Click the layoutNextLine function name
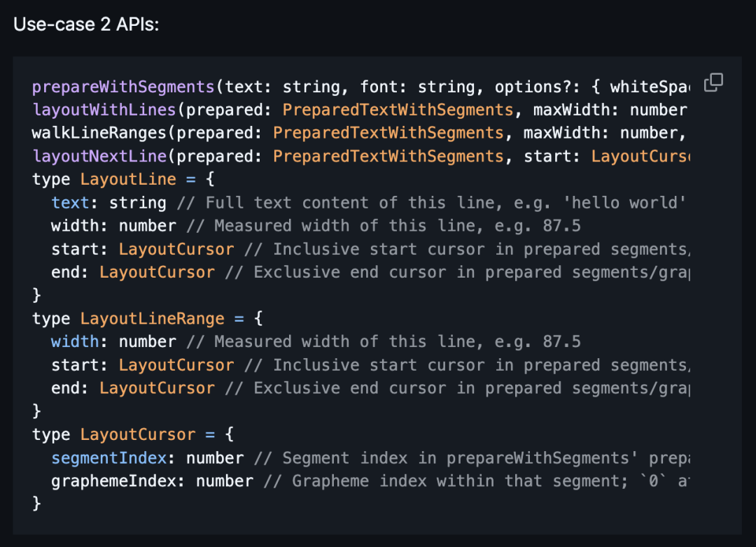Image resolution: width=756 pixels, height=547 pixels. (99, 157)
